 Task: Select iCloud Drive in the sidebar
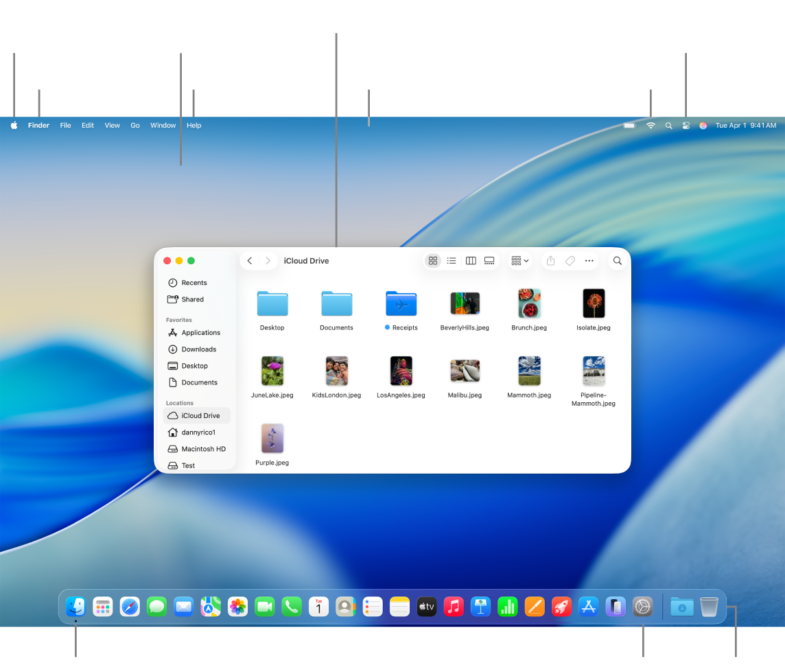pos(197,415)
